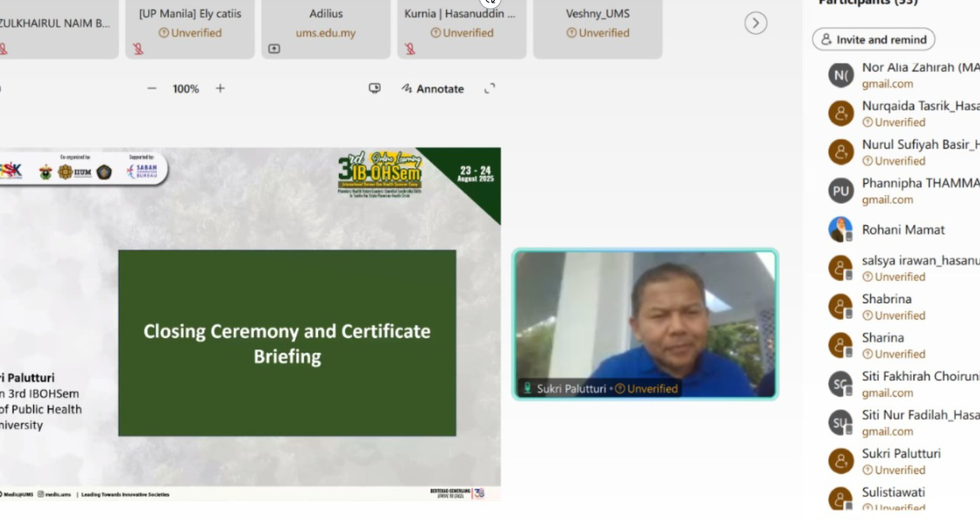This screenshot has width=980, height=520.
Task: Click the fullscreen expand icon
Action: tap(490, 88)
